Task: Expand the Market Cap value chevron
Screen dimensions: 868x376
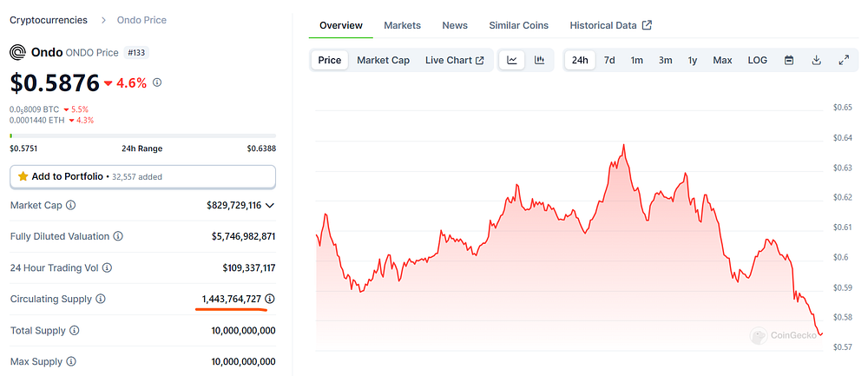Action: 270,206
